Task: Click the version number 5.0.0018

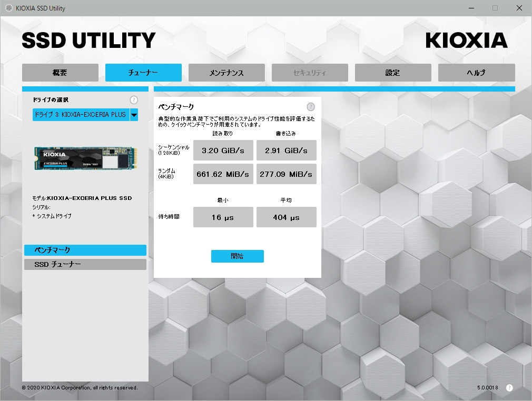Action: (x=488, y=388)
